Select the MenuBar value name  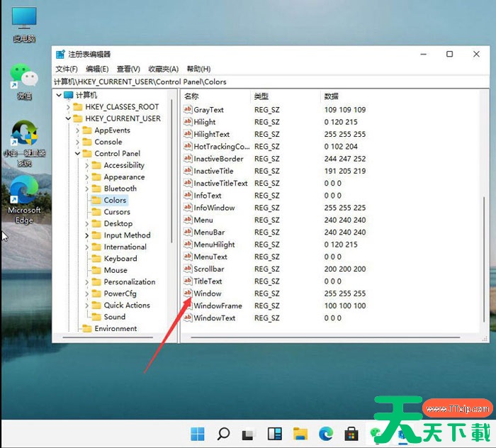click(x=209, y=233)
